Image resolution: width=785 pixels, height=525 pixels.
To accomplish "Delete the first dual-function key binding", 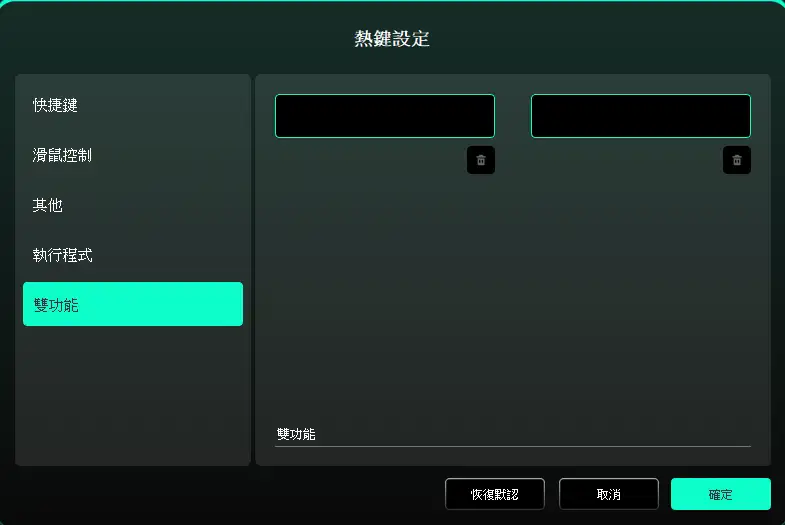I will [481, 160].
